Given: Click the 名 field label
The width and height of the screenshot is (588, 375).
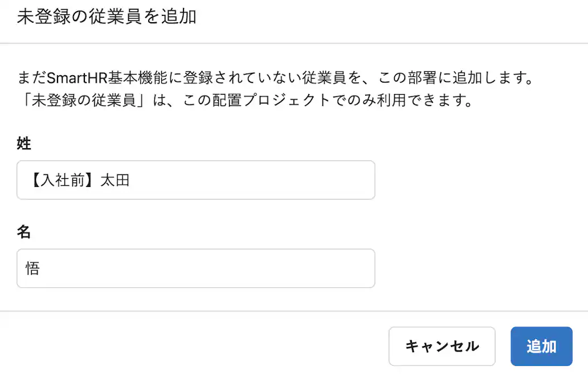Looking at the screenshot, I should coord(22,232).
